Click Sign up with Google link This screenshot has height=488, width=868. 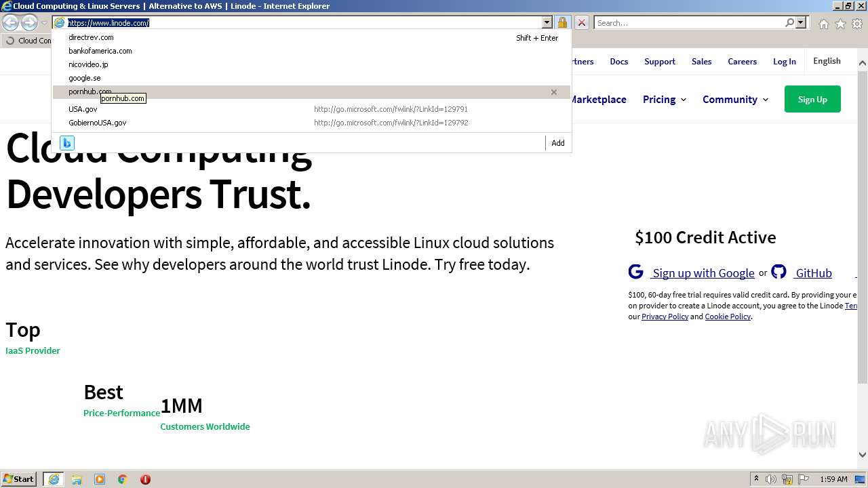point(703,273)
